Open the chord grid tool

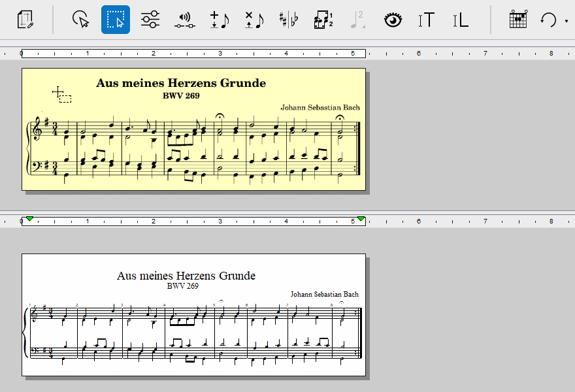coord(518,20)
